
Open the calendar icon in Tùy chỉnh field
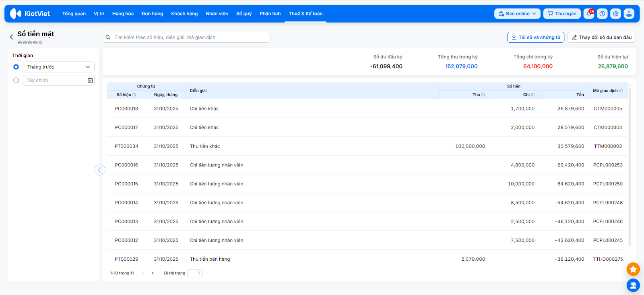90,81
